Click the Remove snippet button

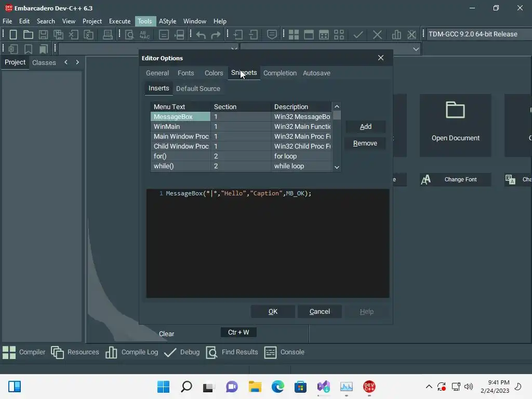tap(365, 143)
